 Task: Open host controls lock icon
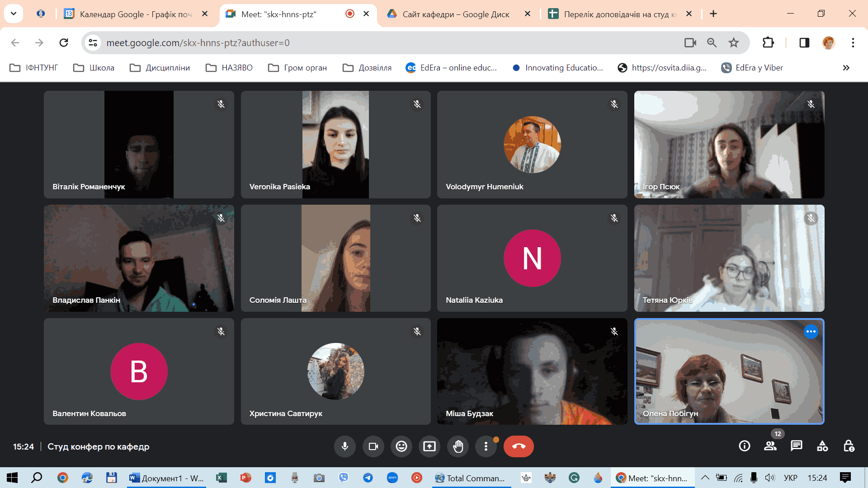coord(849,446)
